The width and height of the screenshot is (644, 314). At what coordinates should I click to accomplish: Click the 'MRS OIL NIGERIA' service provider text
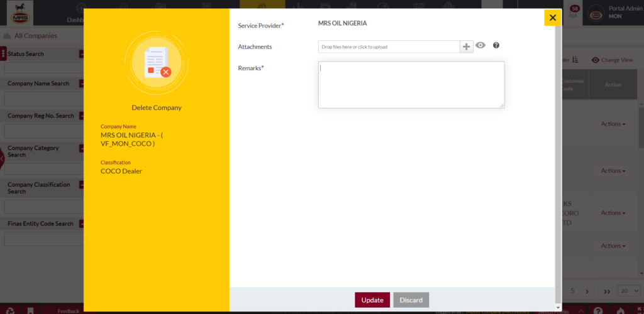pos(343,23)
